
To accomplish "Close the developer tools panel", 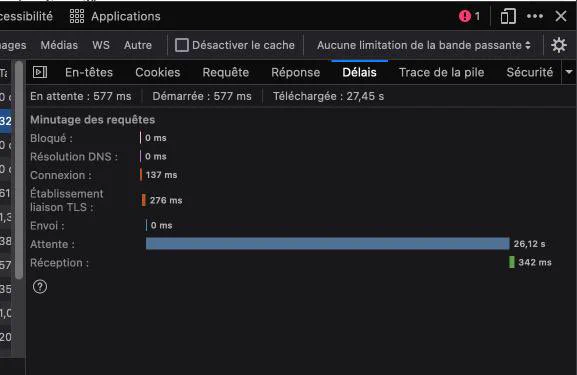I will tap(561, 16).
